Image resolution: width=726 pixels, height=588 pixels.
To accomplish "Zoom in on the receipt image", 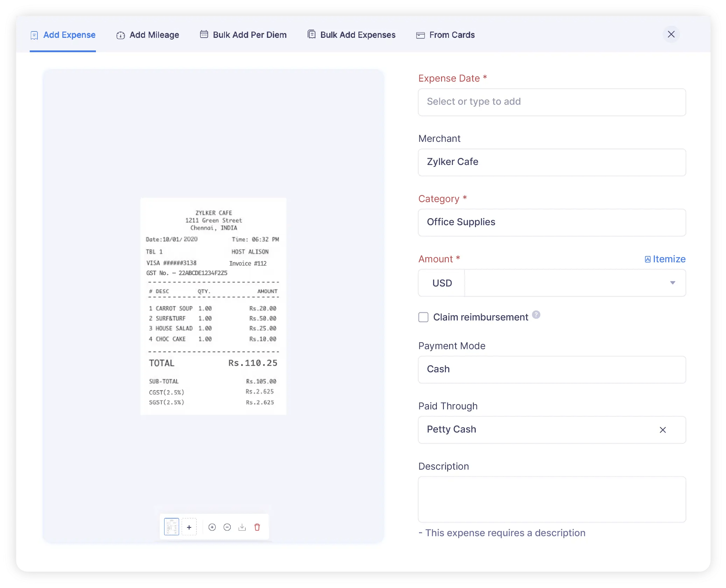I will point(212,527).
